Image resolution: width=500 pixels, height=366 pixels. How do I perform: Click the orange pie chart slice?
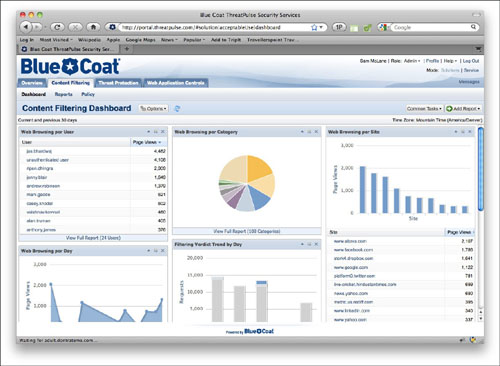point(258,168)
